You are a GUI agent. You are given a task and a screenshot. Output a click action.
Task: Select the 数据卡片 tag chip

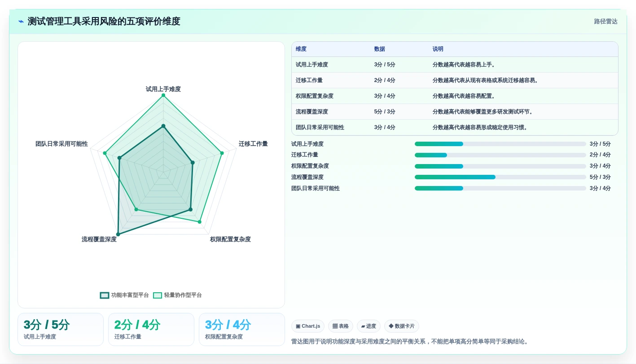coord(402,326)
